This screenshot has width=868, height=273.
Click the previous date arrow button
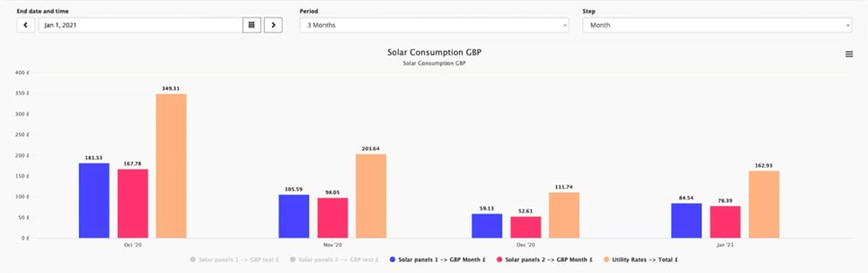click(x=26, y=25)
